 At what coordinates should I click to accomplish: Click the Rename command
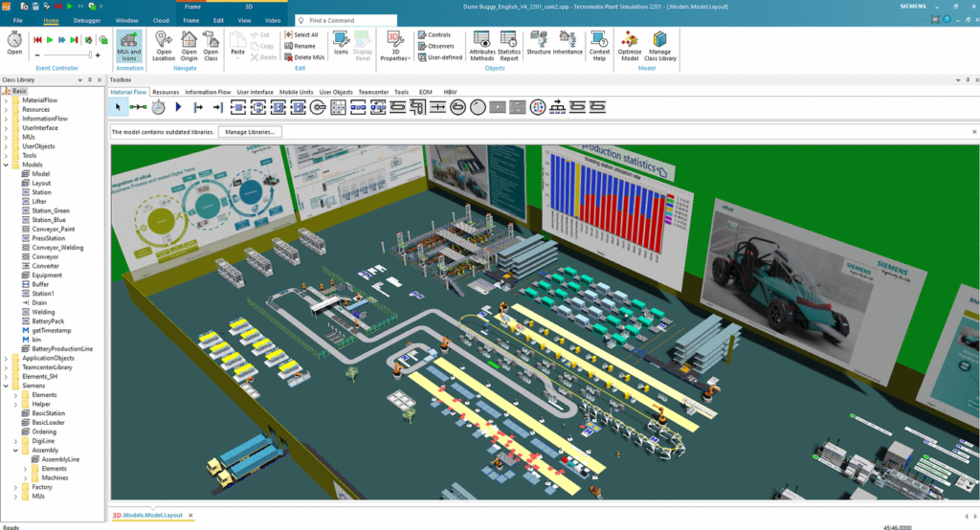click(300, 46)
